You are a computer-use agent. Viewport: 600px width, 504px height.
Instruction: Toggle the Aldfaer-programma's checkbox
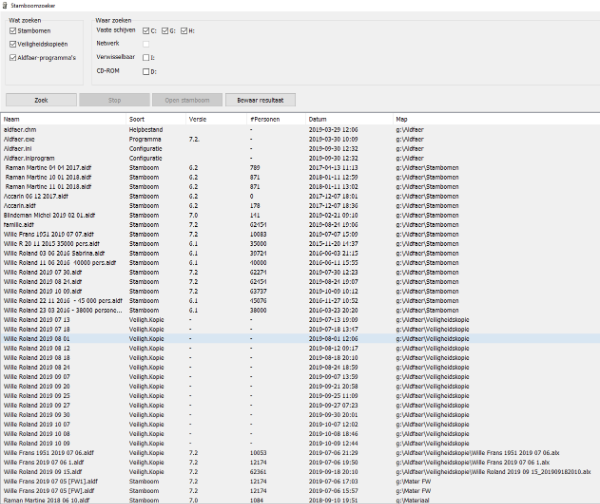(x=12, y=58)
